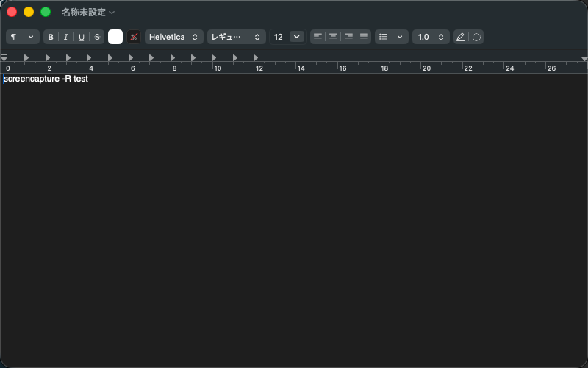Click the tab stop at ruler mark 12
This screenshot has height=368, width=588.
point(255,57)
